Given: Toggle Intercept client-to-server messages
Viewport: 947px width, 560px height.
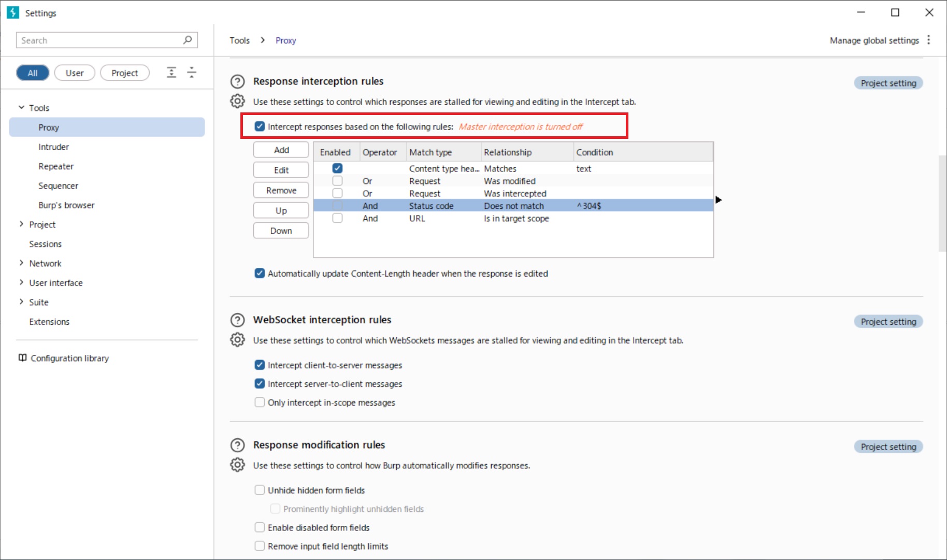Looking at the screenshot, I should 260,365.
